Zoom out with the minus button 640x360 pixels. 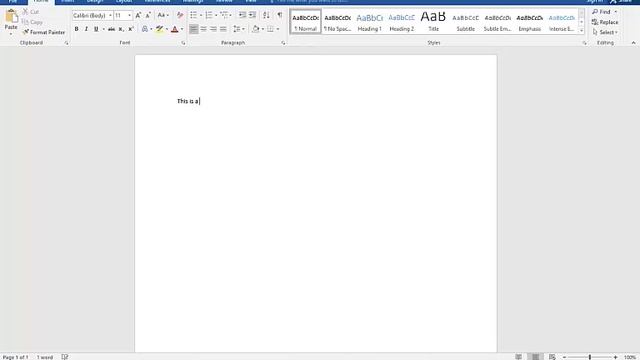564,357
